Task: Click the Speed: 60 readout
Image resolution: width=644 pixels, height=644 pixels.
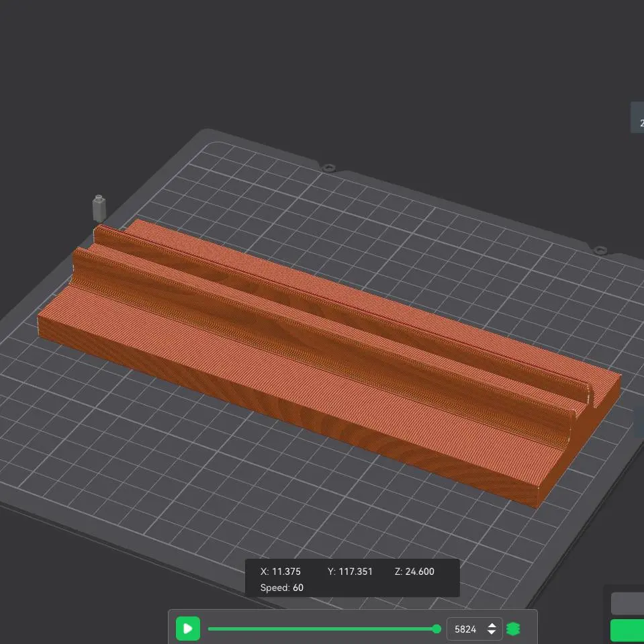Action: 282,588
